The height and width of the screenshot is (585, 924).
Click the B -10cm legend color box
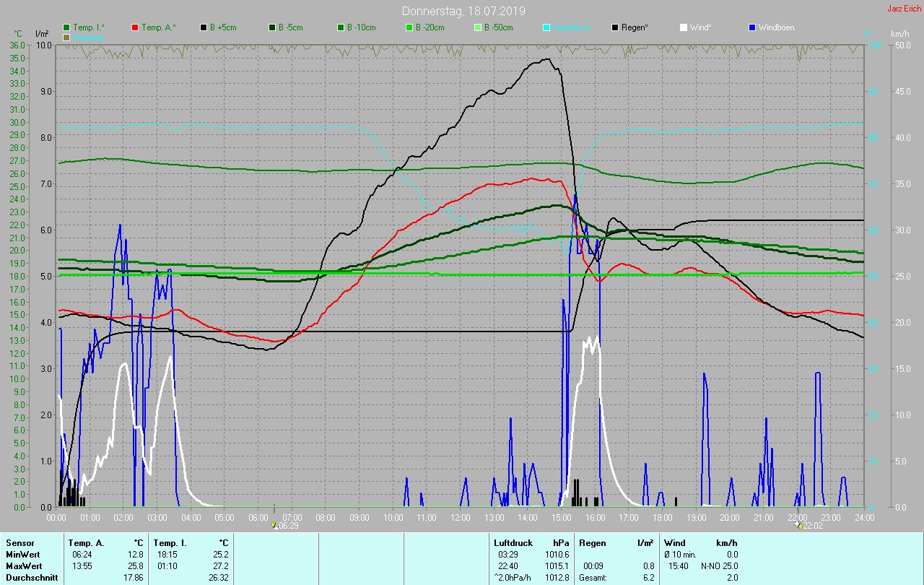(341, 27)
